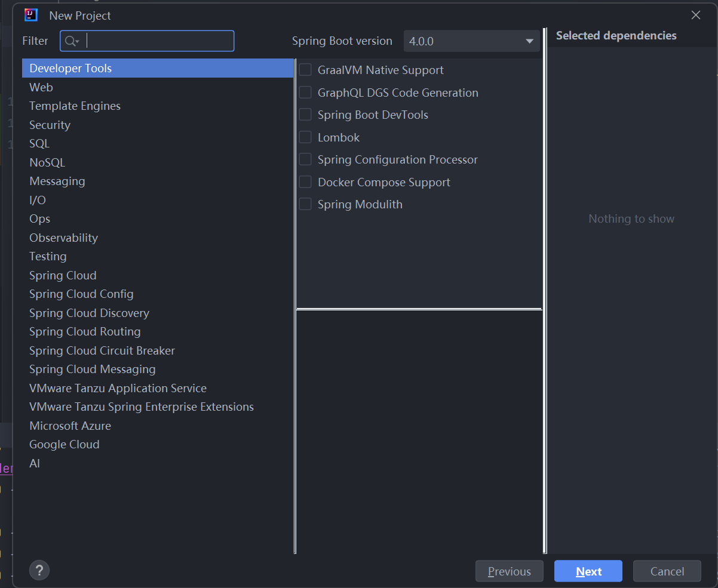Screen dimensions: 718x588
Task: Toggle Spring Modulith checkbox
Action: click(x=305, y=204)
